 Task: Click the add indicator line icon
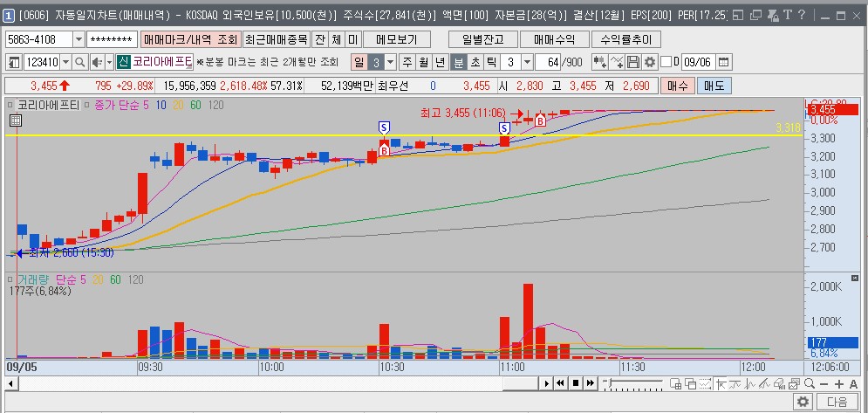(x=616, y=62)
